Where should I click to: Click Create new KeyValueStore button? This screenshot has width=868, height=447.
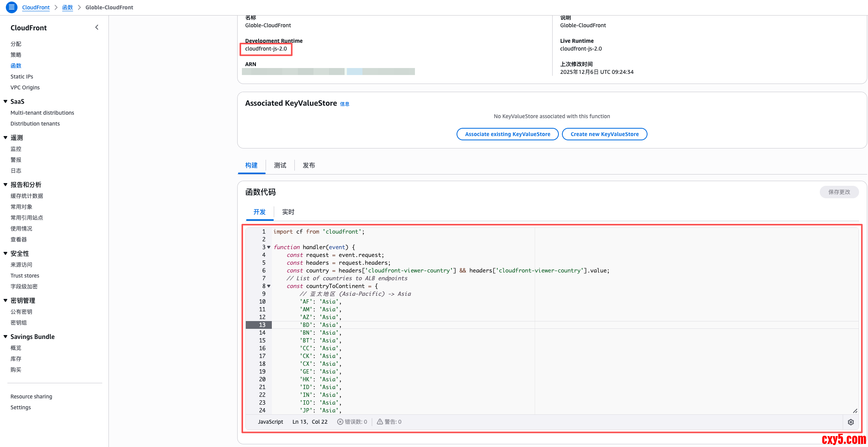coord(604,134)
